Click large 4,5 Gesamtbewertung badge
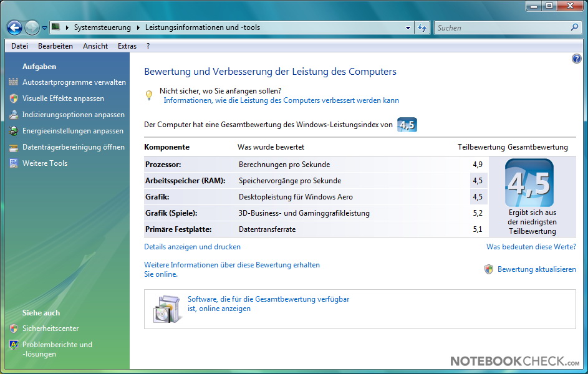Image resolution: width=588 pixels, height=374 pixels. [529, 183]
